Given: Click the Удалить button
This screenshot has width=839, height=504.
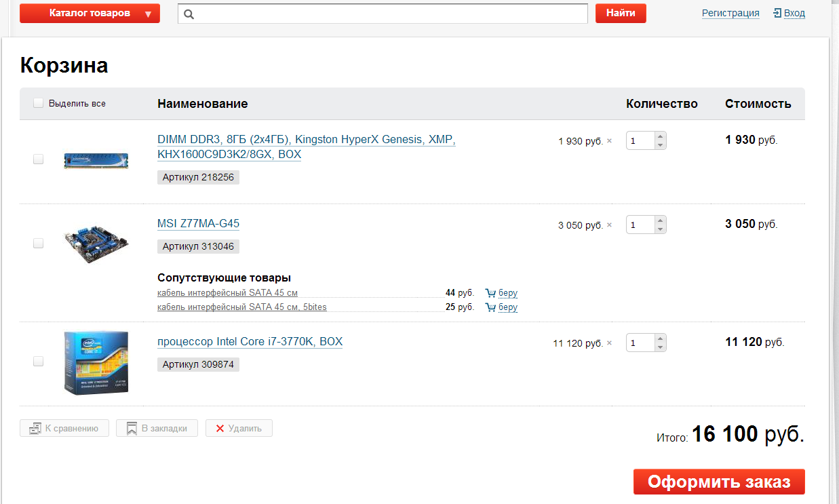Looking at the screenshot, I should (239, 428).
